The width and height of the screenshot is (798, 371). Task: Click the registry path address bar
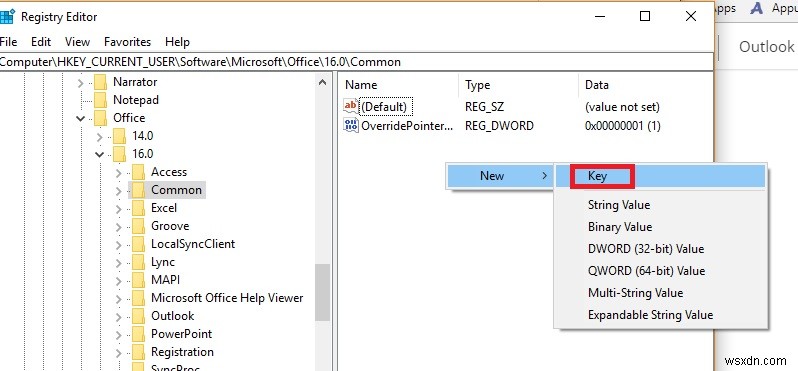tap(356, 62)
